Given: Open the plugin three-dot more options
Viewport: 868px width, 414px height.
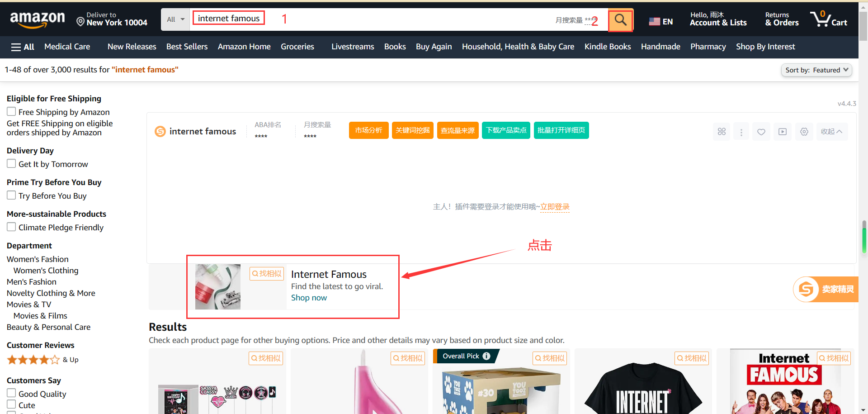Looking at the screenshot, I should (741, 132).
